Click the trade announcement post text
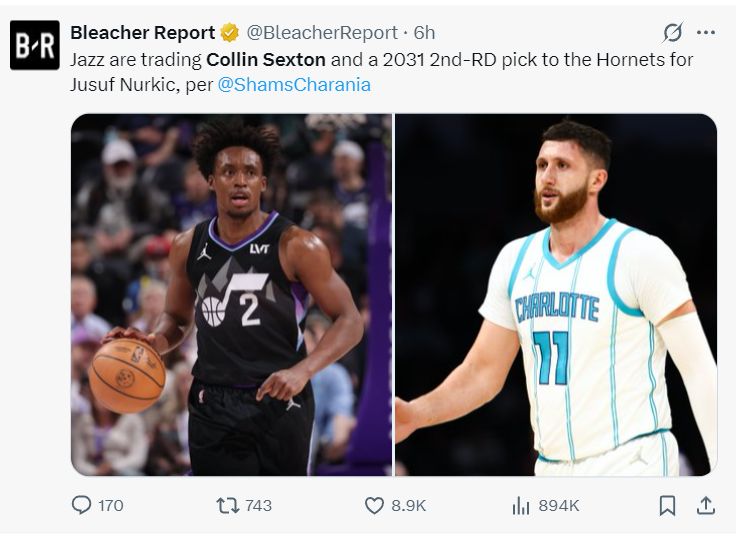 point(380,60)
